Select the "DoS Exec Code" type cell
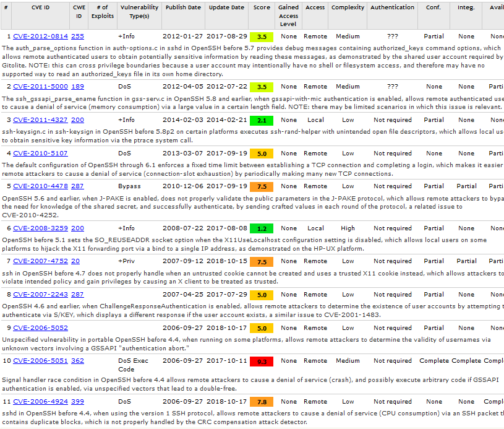The height and width of the screenshot is (429, 504). click(134, 365)
